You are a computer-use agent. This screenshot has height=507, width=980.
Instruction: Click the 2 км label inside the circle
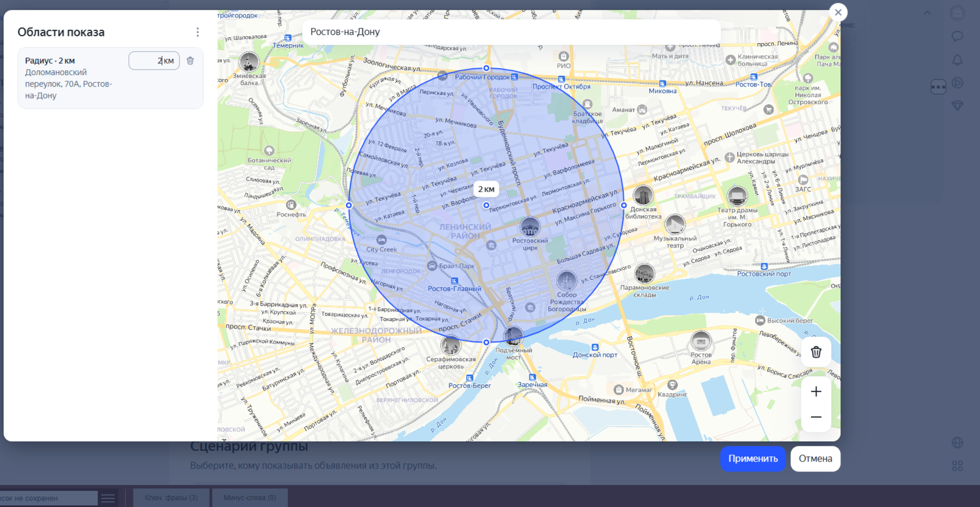click(487, 189)
